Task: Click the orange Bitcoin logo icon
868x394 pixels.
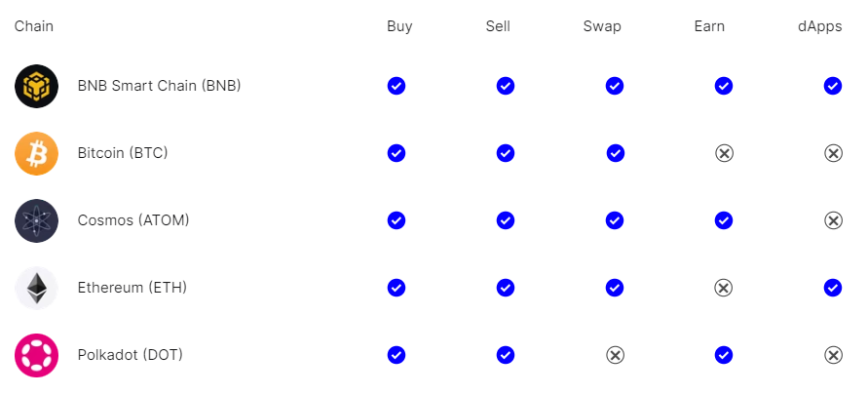Action: click(37, 153)
